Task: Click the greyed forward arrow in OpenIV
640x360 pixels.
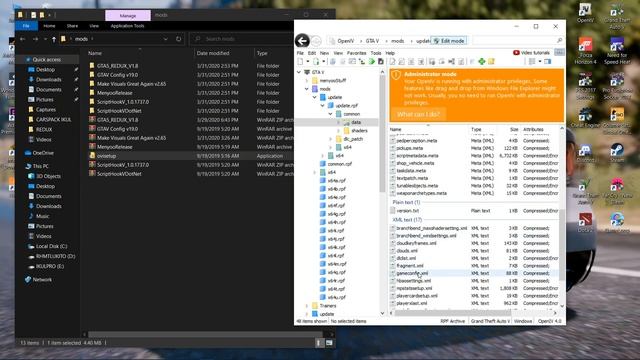Action: (316, 41)
